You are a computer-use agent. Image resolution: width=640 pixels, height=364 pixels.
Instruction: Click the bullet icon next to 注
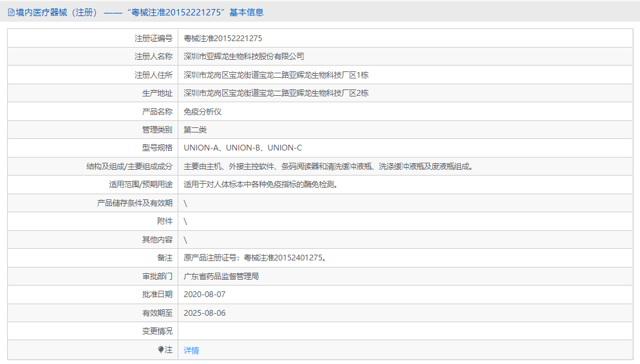(161, 349)
